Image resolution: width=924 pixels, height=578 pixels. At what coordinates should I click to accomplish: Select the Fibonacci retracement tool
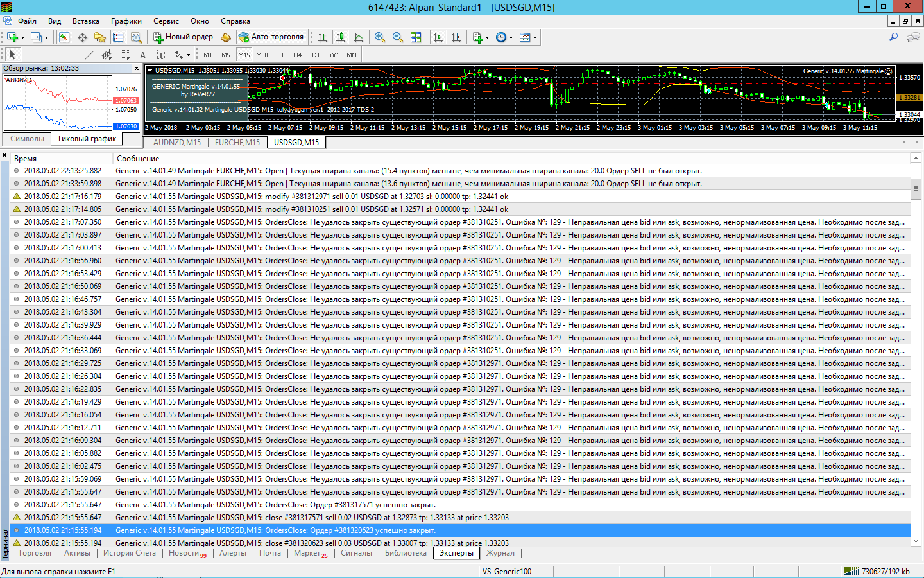pos(124,55)
